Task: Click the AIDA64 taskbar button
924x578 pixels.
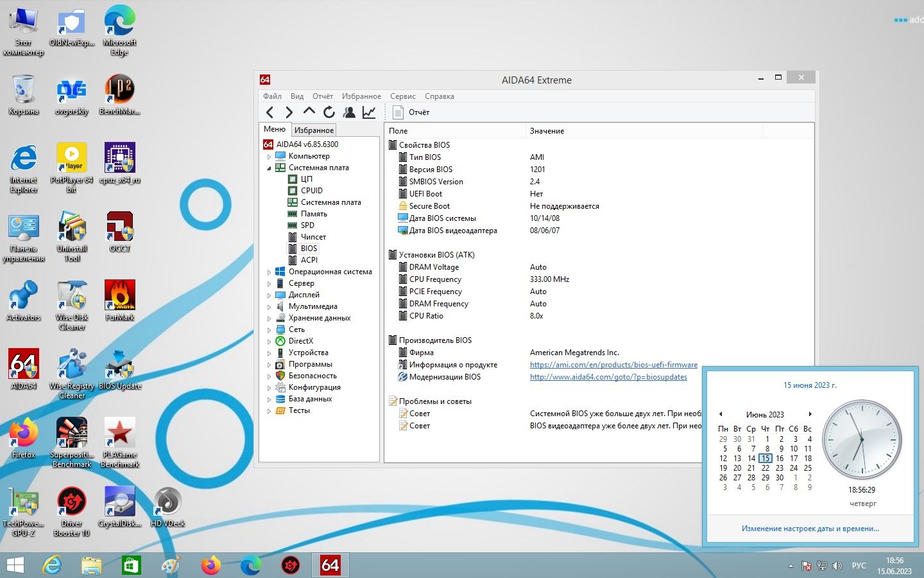Action: 330,565
